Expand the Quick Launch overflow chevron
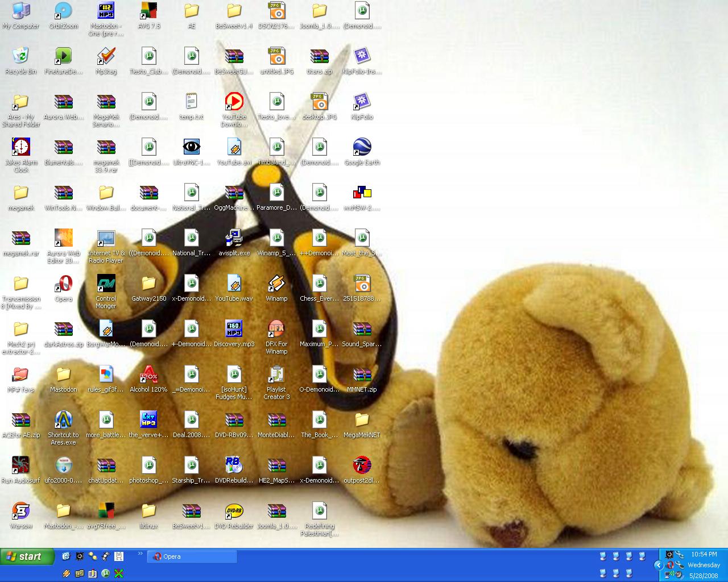The height and width of the screenshot is (582, 728). [140, 554]
